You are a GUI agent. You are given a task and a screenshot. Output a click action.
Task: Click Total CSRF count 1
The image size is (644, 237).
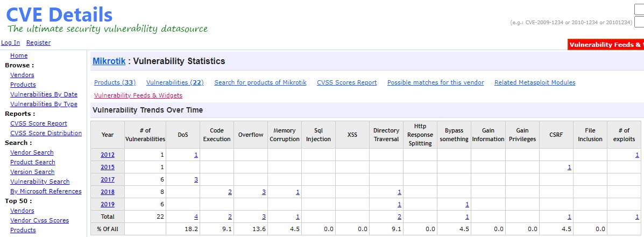pyautogui.click(x=569, y=217)
